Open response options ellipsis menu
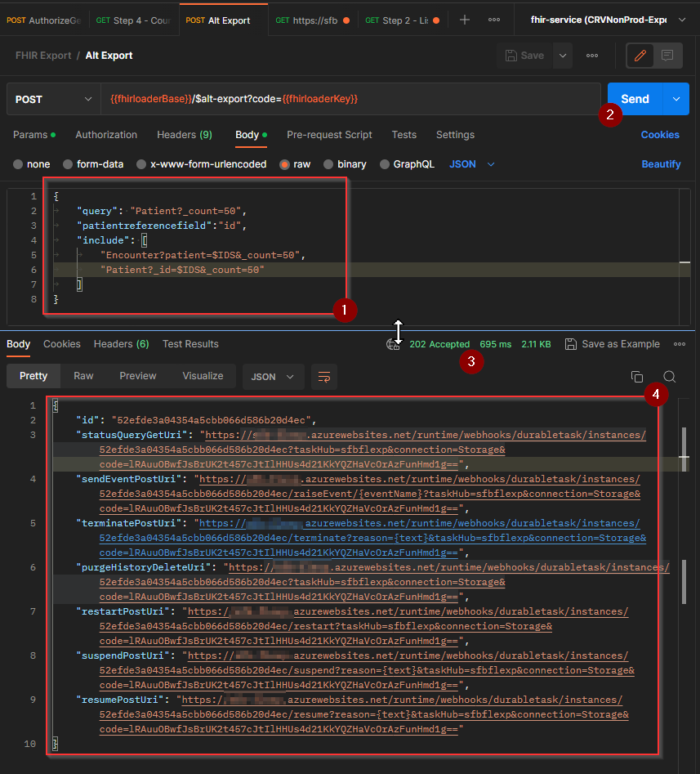The height and width of the screenshot is (774, 700). click(680, 344)
